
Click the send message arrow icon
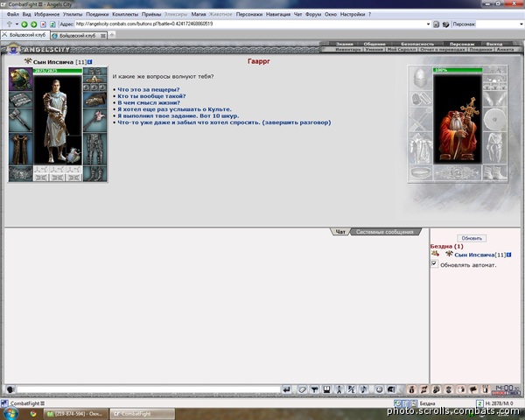tap(287, 389)
